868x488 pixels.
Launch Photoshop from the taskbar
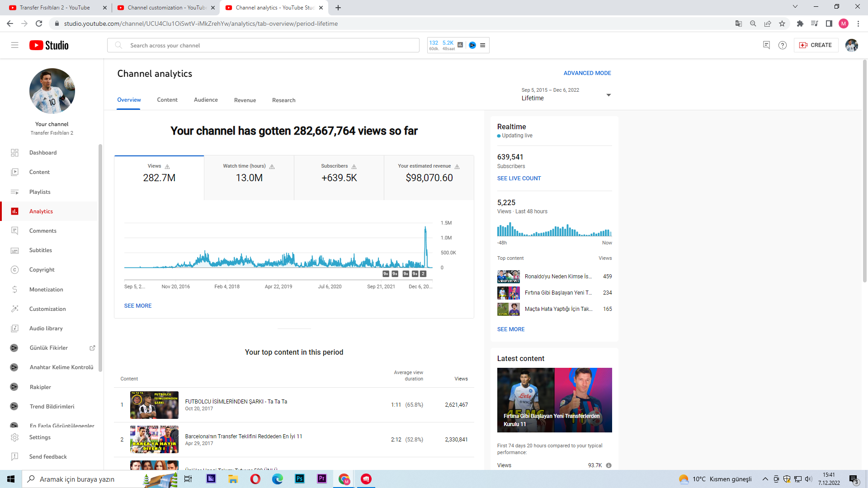click(300, 479)
